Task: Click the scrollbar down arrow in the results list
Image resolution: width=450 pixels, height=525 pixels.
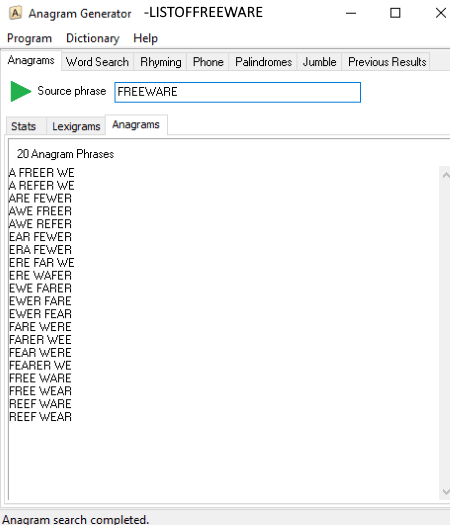Action: coord(446,492)
